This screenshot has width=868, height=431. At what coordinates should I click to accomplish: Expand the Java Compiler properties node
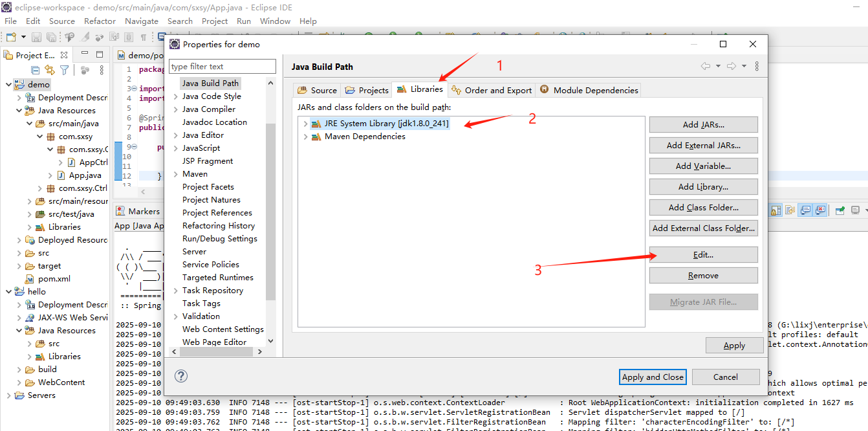(x=176, y=109)
